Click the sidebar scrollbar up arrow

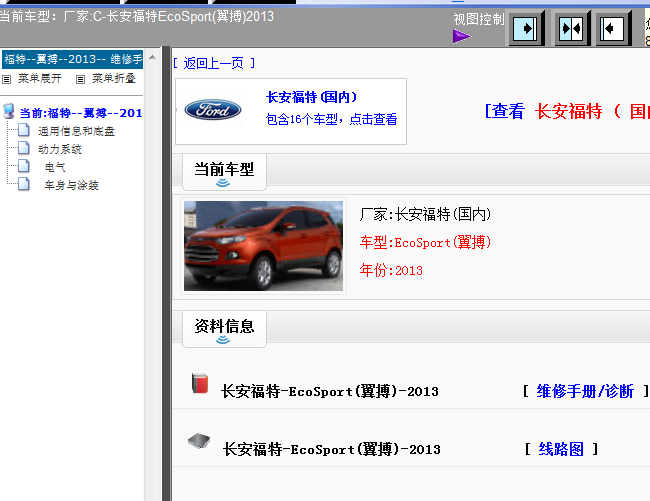click(x=152, y=57)
